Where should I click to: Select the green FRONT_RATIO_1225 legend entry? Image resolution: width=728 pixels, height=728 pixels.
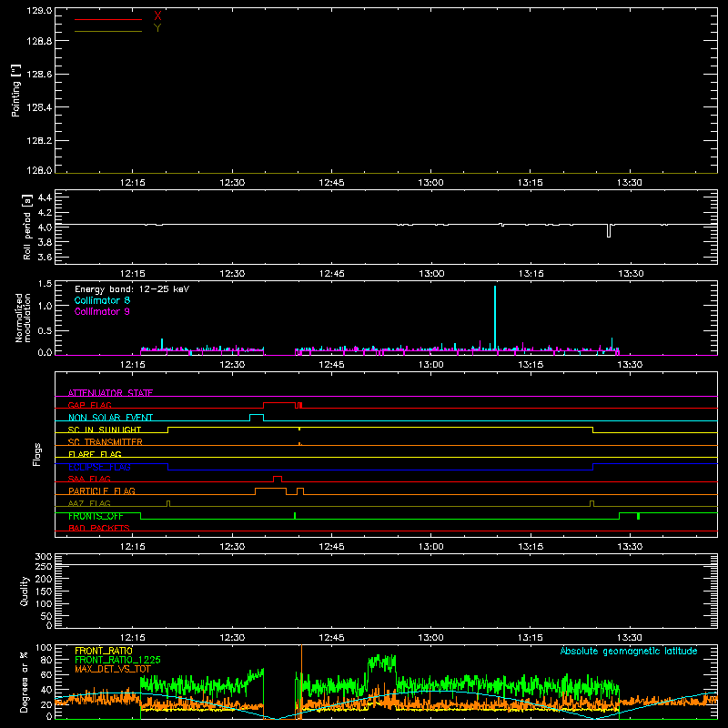117,660
